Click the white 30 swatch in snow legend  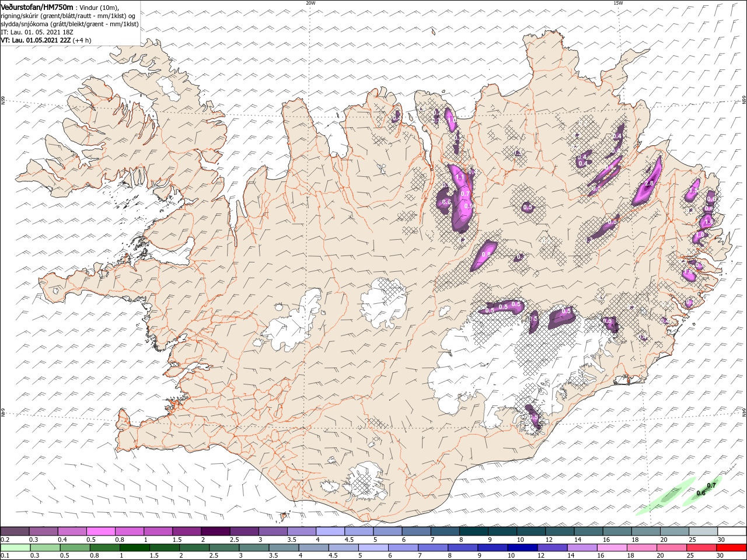731,531
